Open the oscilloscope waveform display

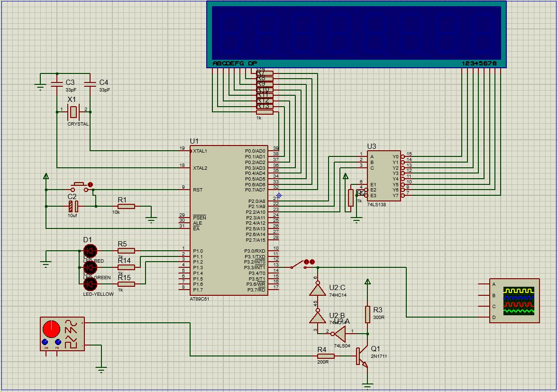pos(519,301)
